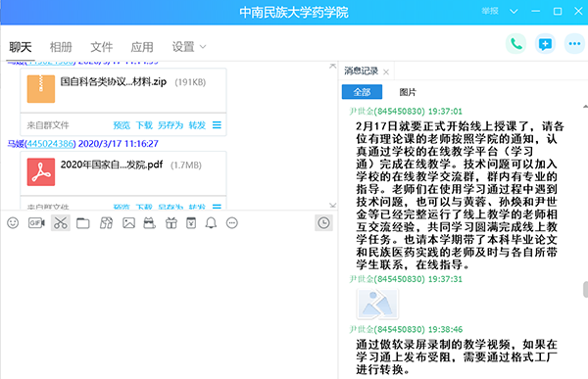The width and height of the screenshot is (588, 379).
Task: Open the hamburger menu on the zip file card
Action: (217, 124)
